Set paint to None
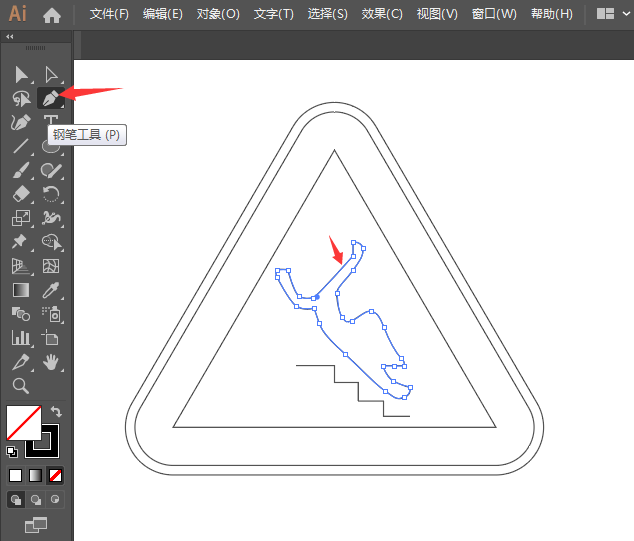Screen dimensions: 634x541 (x=55, y=475)
